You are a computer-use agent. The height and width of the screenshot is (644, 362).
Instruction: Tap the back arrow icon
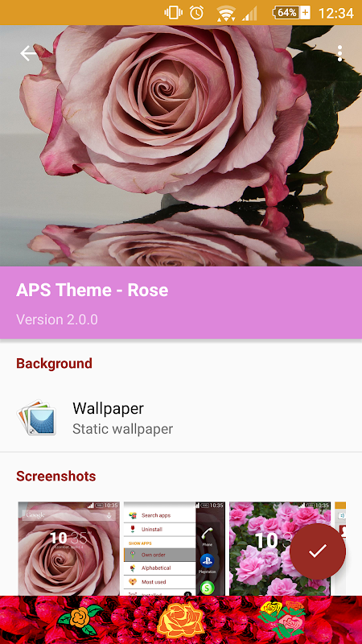click(30, 53)
